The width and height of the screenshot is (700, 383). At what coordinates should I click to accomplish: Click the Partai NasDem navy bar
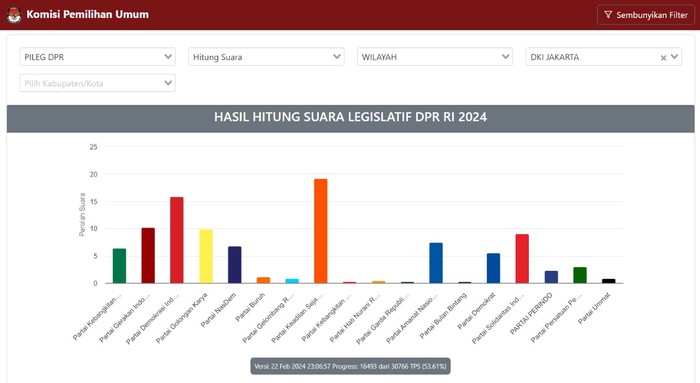pos(234,265)
